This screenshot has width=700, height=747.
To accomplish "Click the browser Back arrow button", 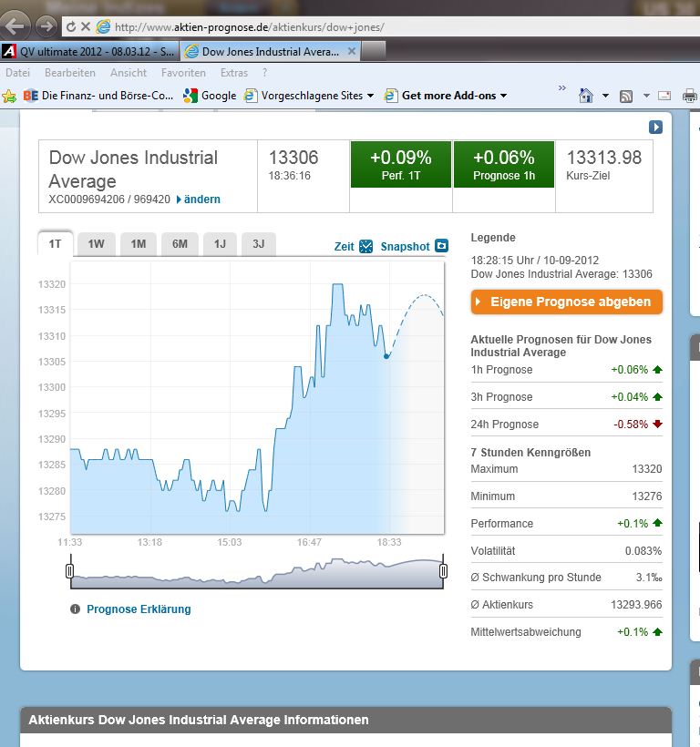I will click(x=15, y=26).
